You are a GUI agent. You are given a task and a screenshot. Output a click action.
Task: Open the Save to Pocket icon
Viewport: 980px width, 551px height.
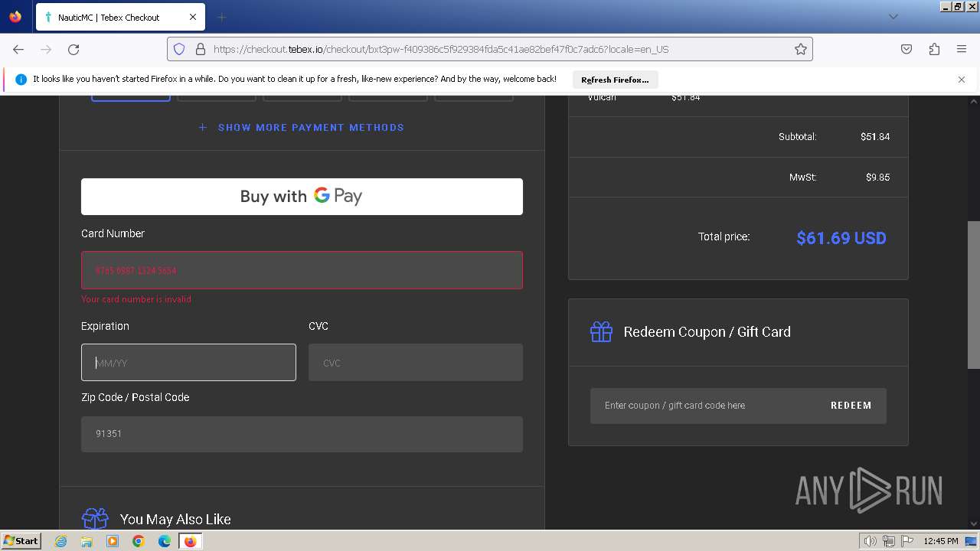pos(906,49)
